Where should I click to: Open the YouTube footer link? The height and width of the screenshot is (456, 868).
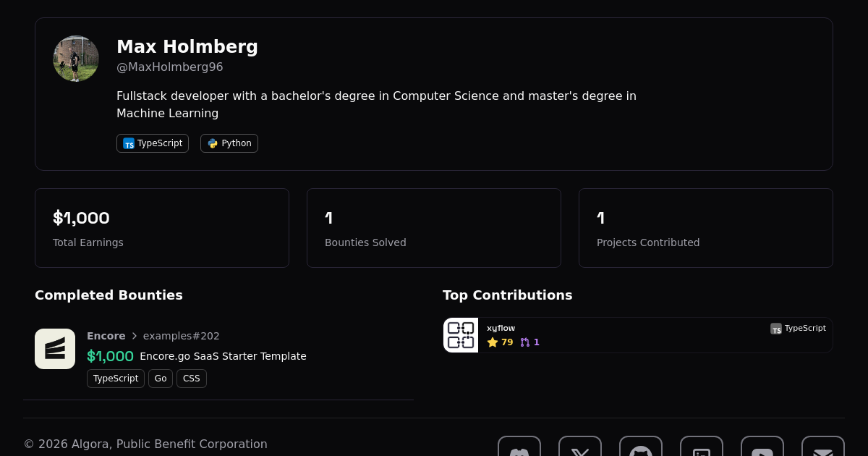[762, 450]
